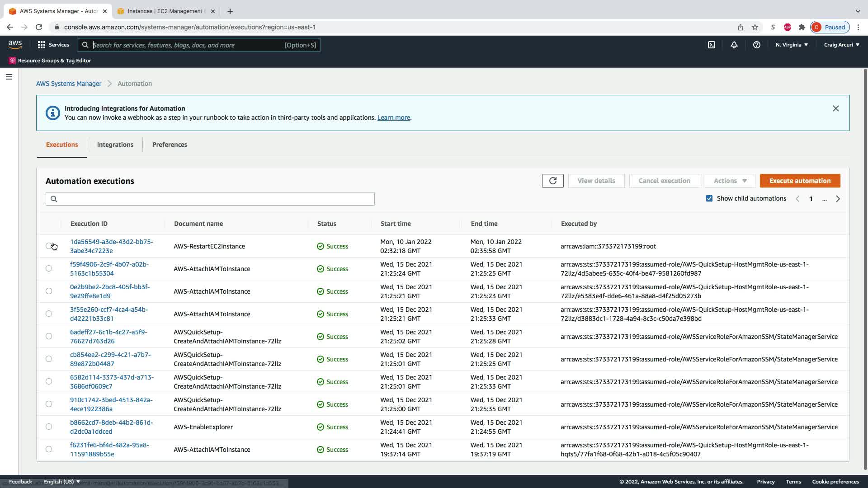Open AWS CloudShell icon in header
The width and height of the screenshot is (868, 488).
click(712, 45)
